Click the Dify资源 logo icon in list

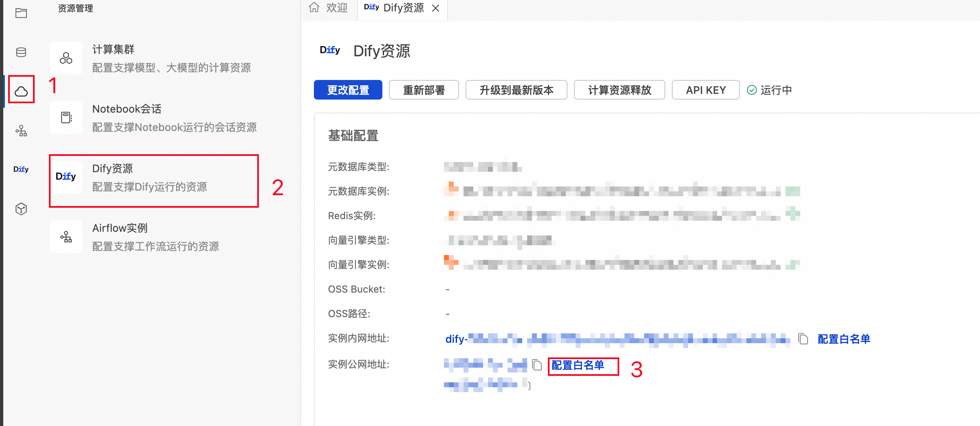point(66,177)
